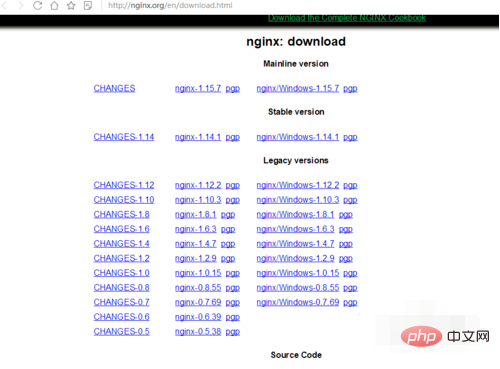Focus the nginx.org address bar
Screen dimensions: 500x369
click(170, 5)
